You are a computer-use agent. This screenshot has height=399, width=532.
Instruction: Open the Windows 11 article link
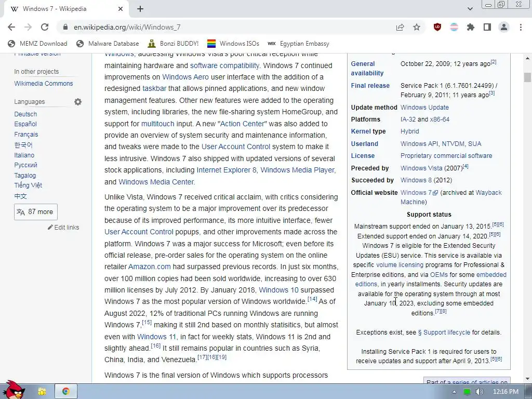pyautogui.click(x=157, y=337)
